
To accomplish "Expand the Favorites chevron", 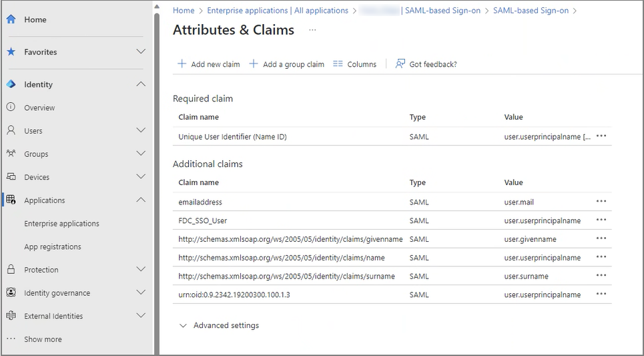I will pos(140,51).
